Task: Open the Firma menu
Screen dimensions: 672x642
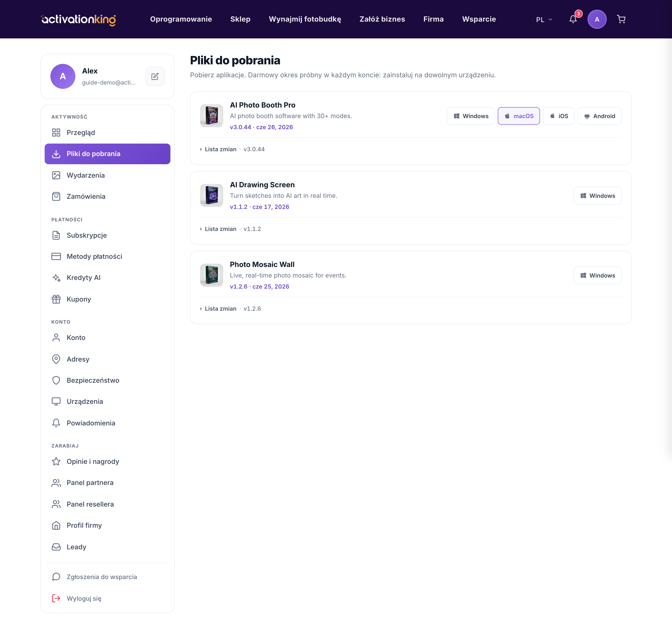Action: coord(433,19)
